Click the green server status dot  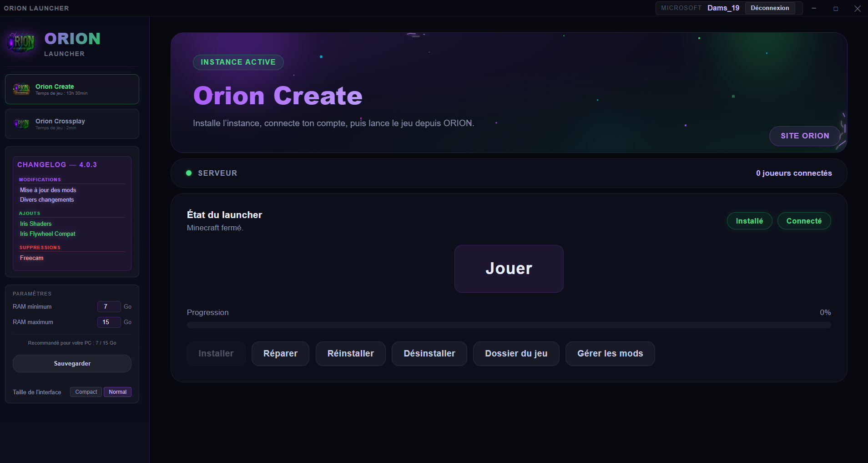(189, 173)
